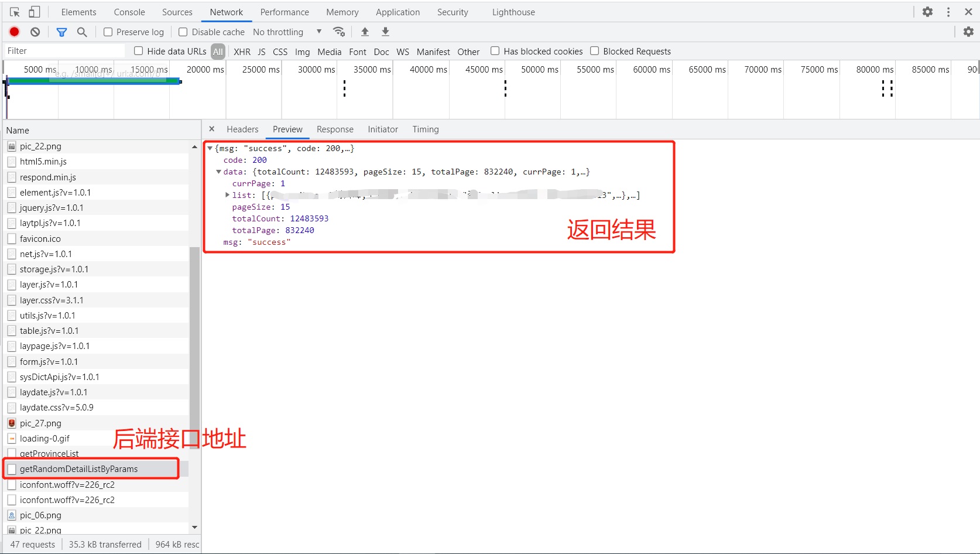
Task: Click the red record network log button
Action: click(15, 32)
